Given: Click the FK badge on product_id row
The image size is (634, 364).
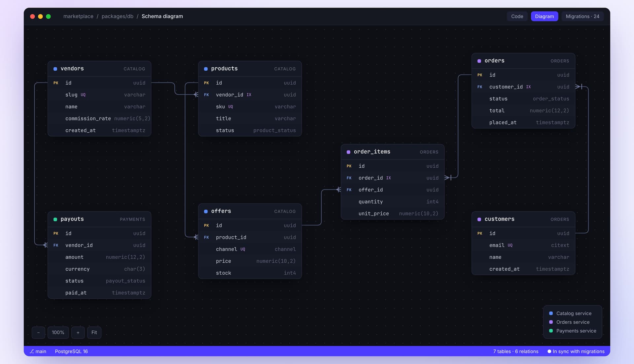Looking at the screenshot, I should (206, 237).
